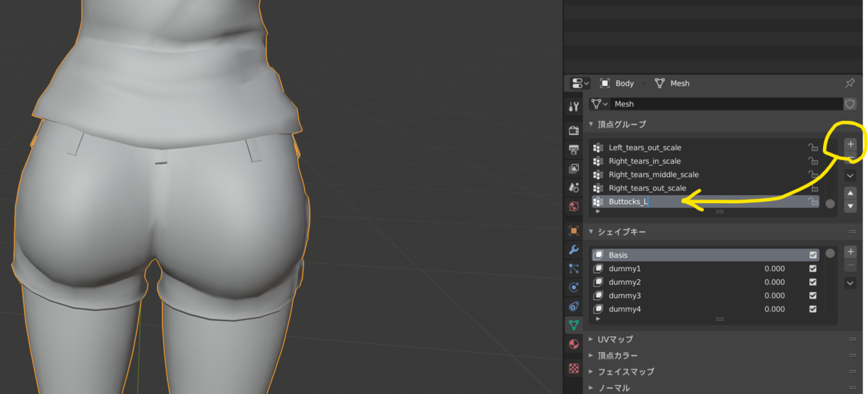Screen dimensions: 868x394
Task: Open the vertex group specials dropdown
Action: [x=851, y=175]
